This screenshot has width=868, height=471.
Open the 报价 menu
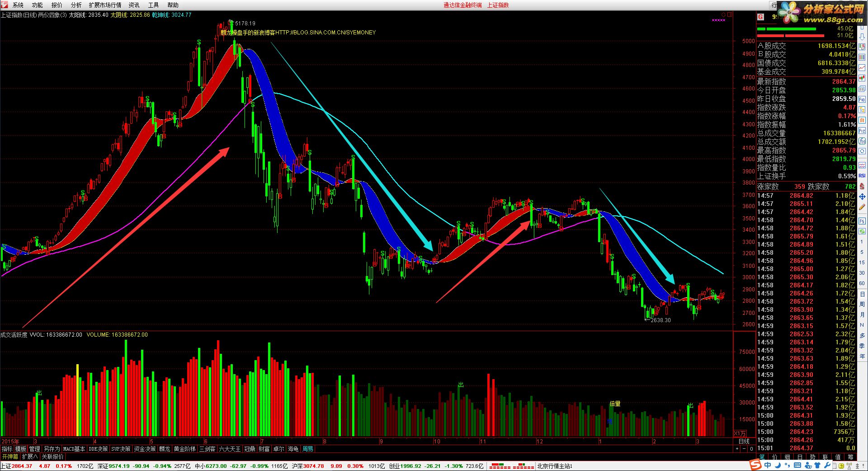tap(57, 5)
